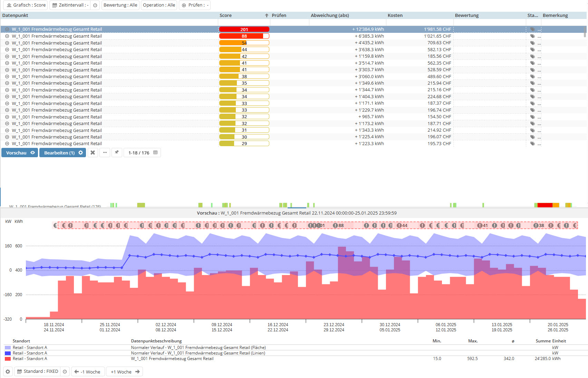Viewport: 588px width, 378px height.
Task: Open the three-dots more options button
Action: 105,153
